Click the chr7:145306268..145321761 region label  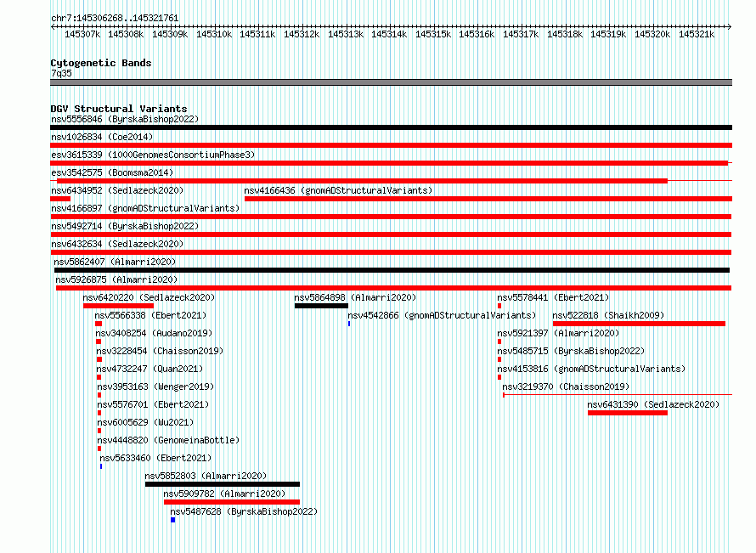(x=115, y=18)
